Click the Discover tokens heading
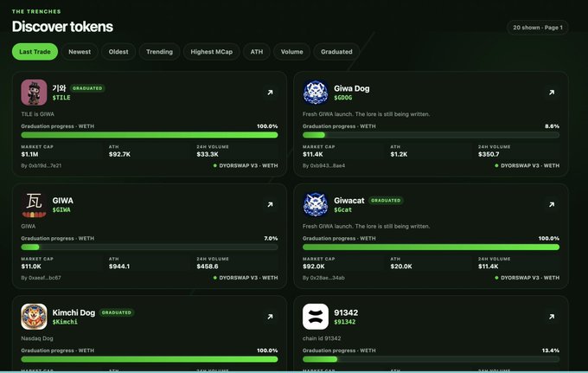This screenshot has height=373, width=588. (x=62, y=27)
